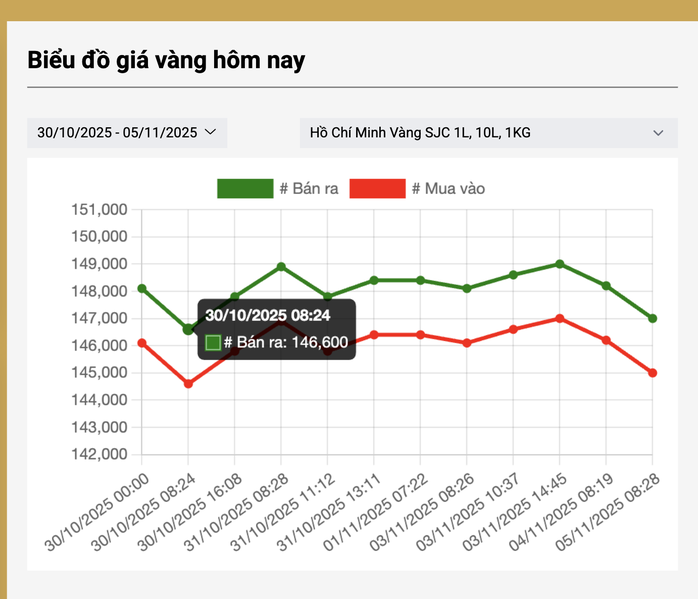Image resolution: width=698 pixels, height=599 pixels.
Task: Click the green Bán ra legend swatch
Action: pyautogui.click(x=245, y=189)
